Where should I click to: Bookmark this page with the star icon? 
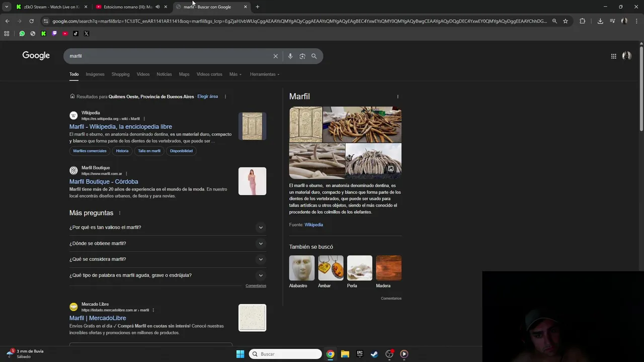[x=566, y=21]
